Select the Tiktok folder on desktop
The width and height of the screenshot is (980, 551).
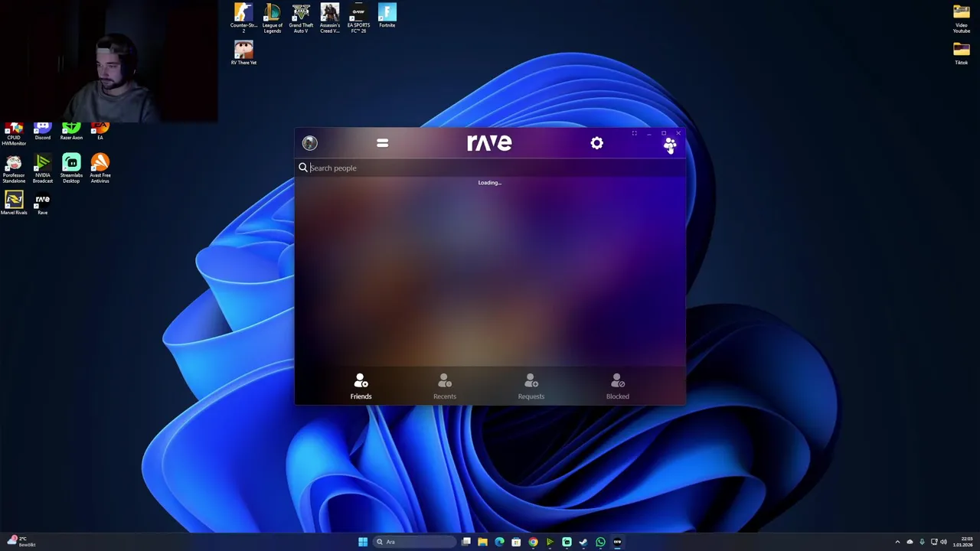pos(961,54)
